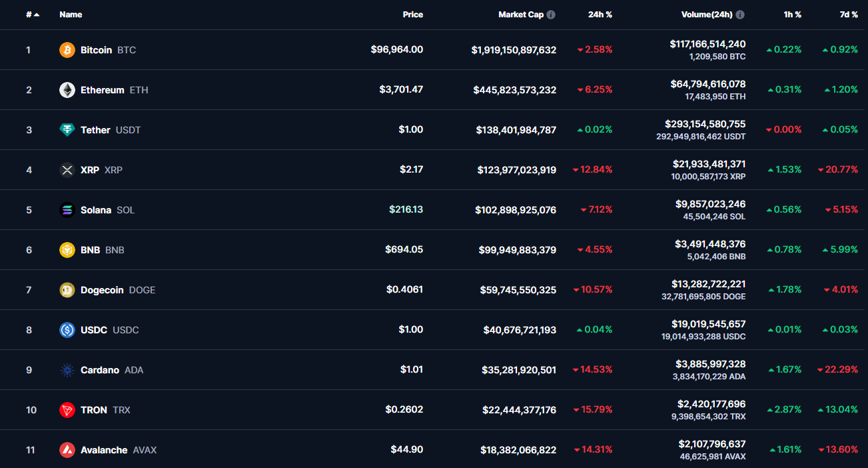
Task: Open the BNB coin page link
Action: coord(103,250)
